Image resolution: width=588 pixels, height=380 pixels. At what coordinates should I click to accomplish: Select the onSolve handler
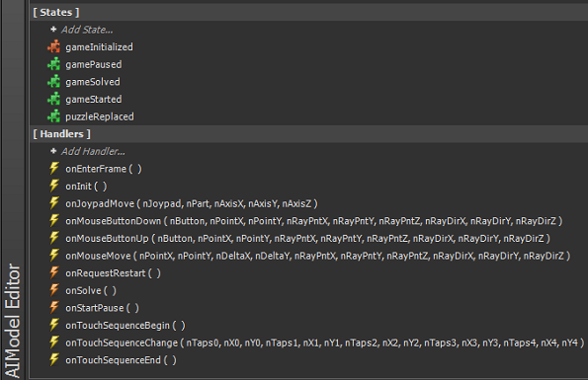pyautogui.click(x=91, y=290)
